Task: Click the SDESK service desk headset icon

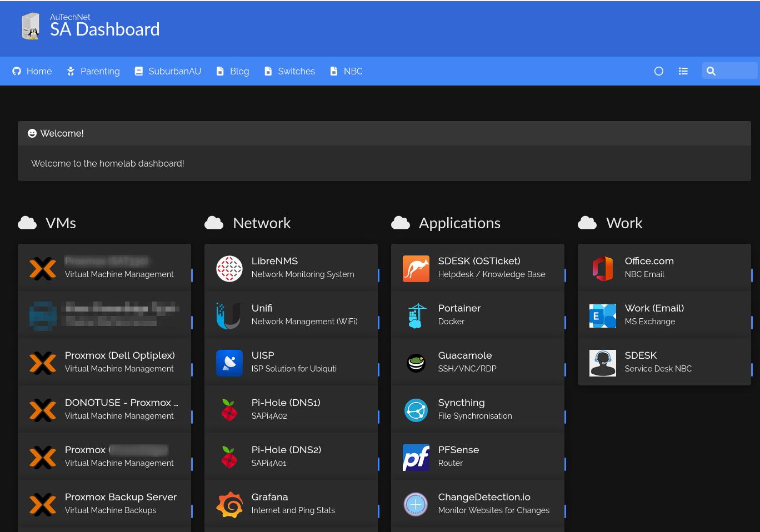Action: [602, 363]
